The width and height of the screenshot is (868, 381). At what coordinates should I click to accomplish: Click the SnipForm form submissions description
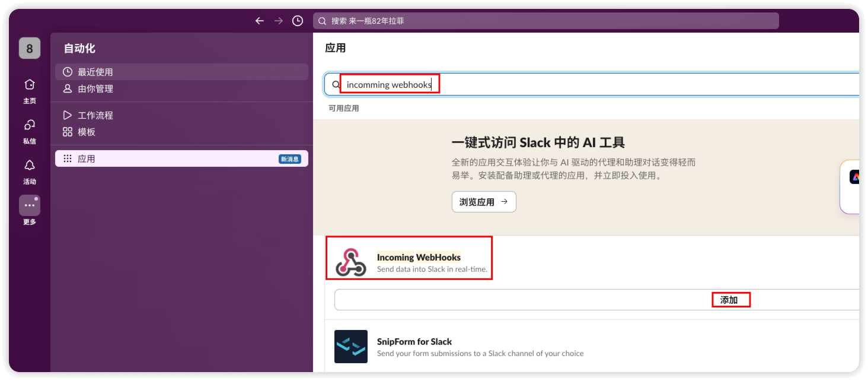[480, 353]
